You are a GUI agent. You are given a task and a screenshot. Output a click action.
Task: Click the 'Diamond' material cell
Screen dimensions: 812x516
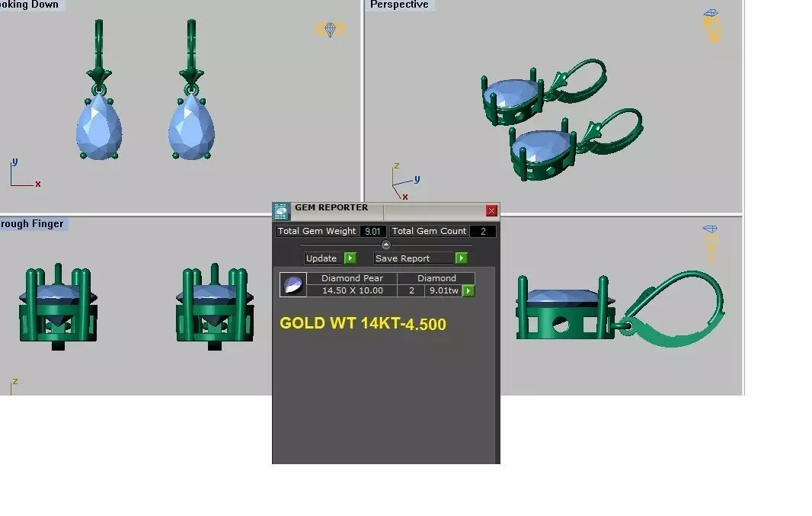[436, 278]
